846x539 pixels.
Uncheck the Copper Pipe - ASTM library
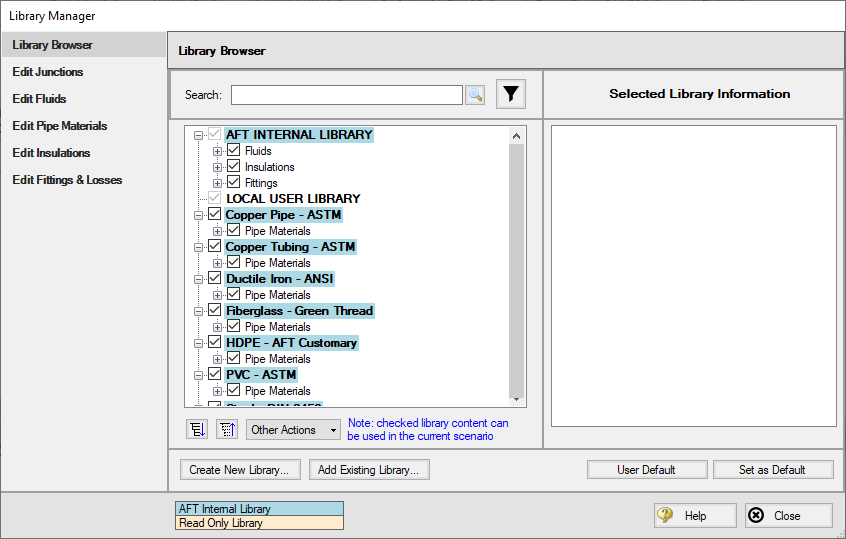(215, 214)
